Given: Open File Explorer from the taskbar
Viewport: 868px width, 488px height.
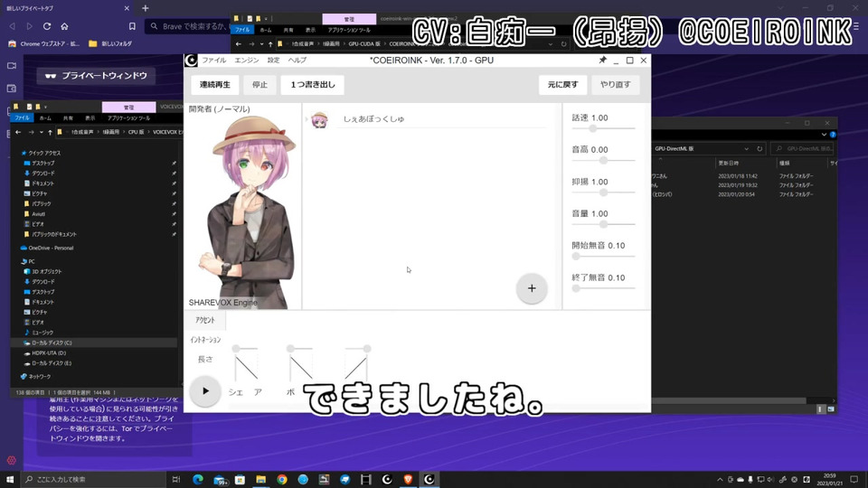Looking at the screenshot, I should tap(260, 479).
